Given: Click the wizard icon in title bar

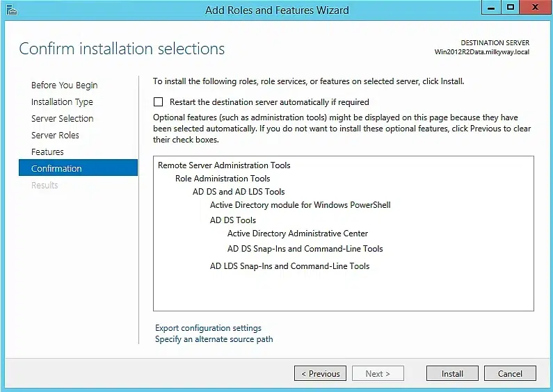Looking at the screenshot, I should point(12,10).
